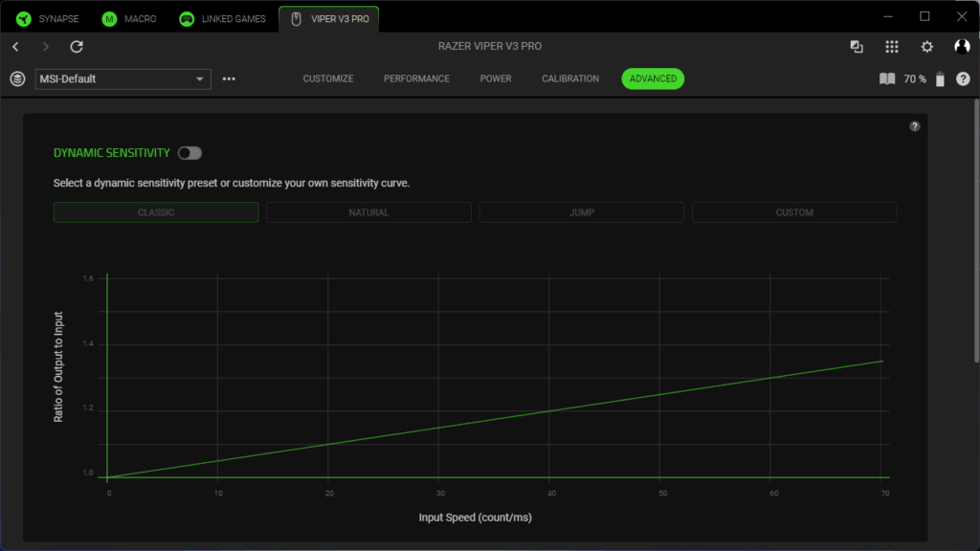Open the user account avatar

[962, 47]
